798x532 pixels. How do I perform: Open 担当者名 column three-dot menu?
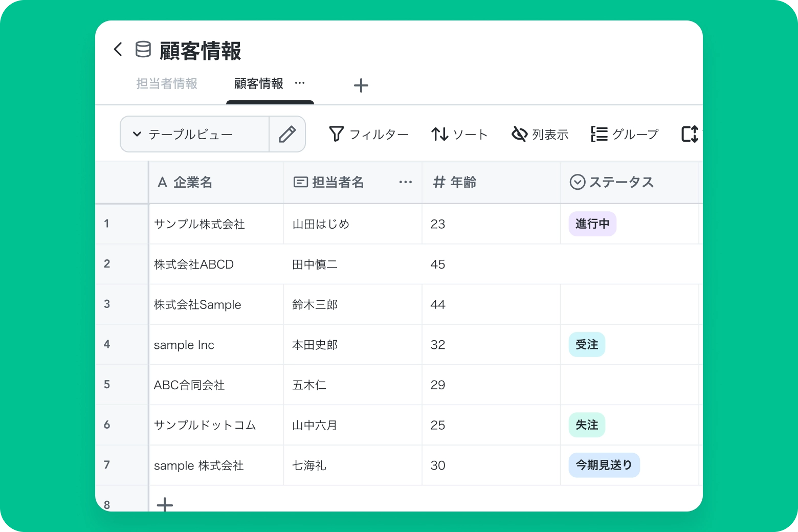click(405, 183)
